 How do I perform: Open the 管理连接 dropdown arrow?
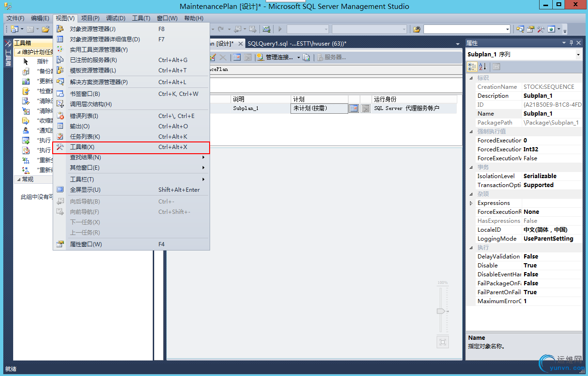pyautogui.click(x=298, y=58)
